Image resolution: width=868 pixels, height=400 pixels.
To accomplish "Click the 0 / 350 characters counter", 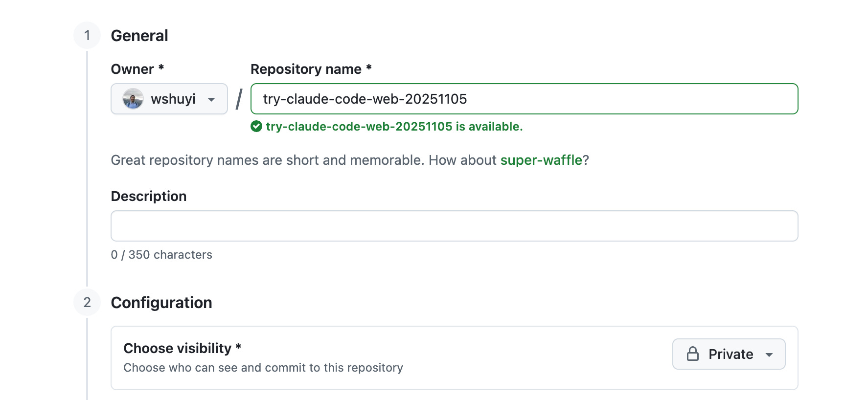I will coord(161,255).
